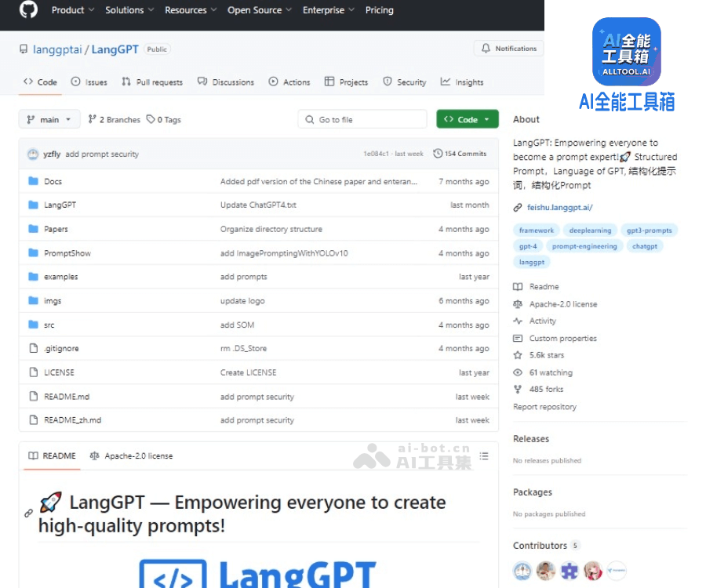The height and width of the screenshot is (588, 706).
Task: Open the src folder
Action: pos(49,325)
